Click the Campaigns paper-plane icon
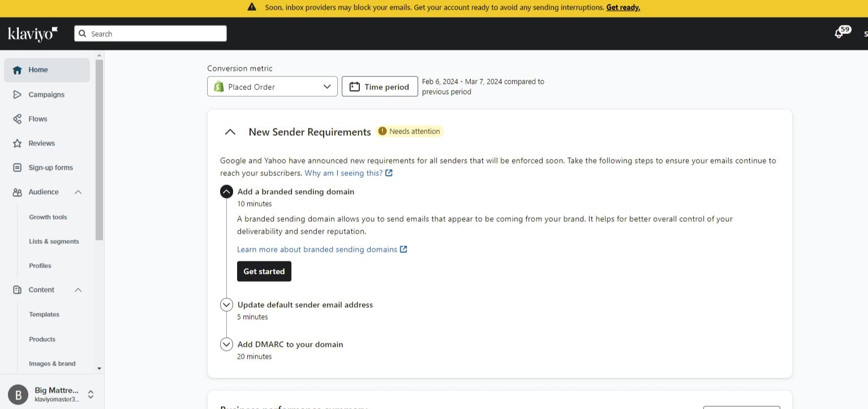868x409 pixels. coord(17,94)
